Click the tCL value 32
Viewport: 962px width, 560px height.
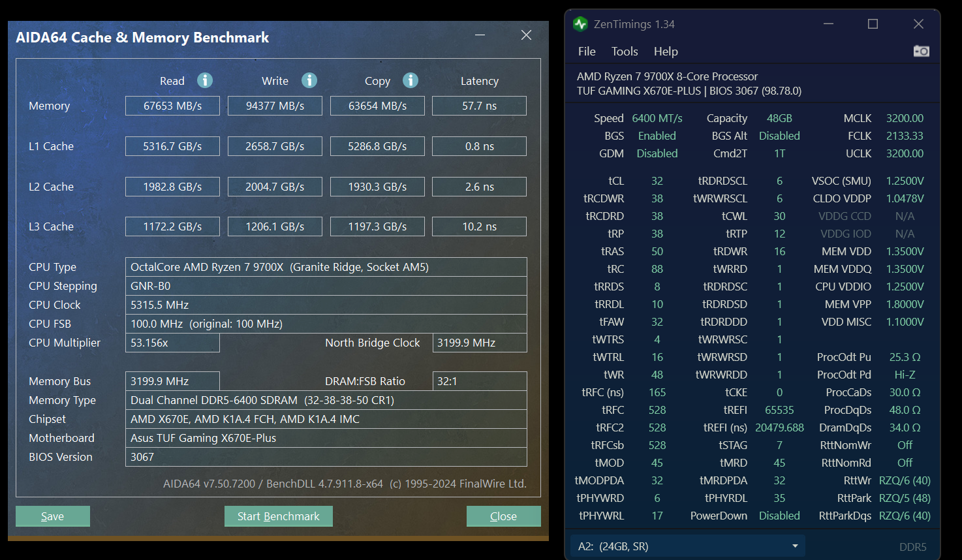pyautogui.click(x=657, y=181)
